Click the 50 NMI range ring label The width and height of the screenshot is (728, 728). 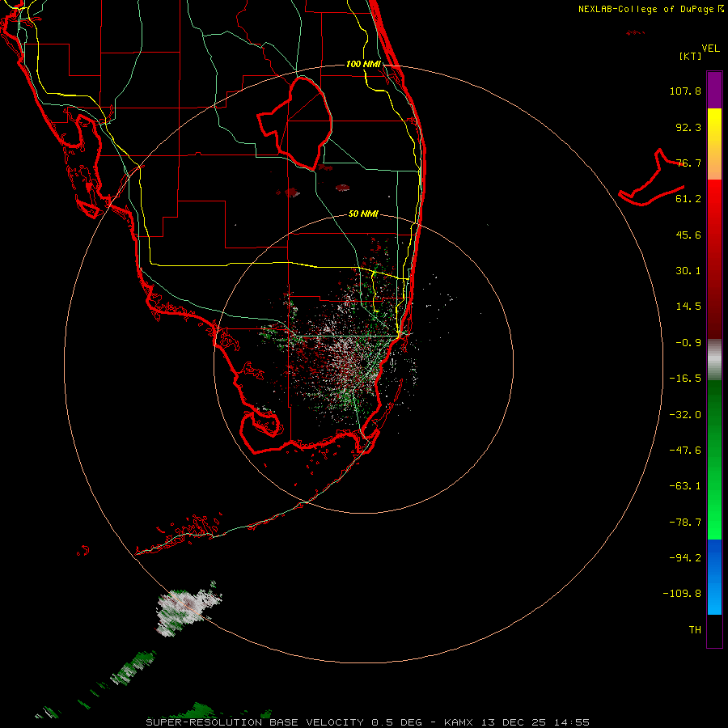click(x=363, y=214)
